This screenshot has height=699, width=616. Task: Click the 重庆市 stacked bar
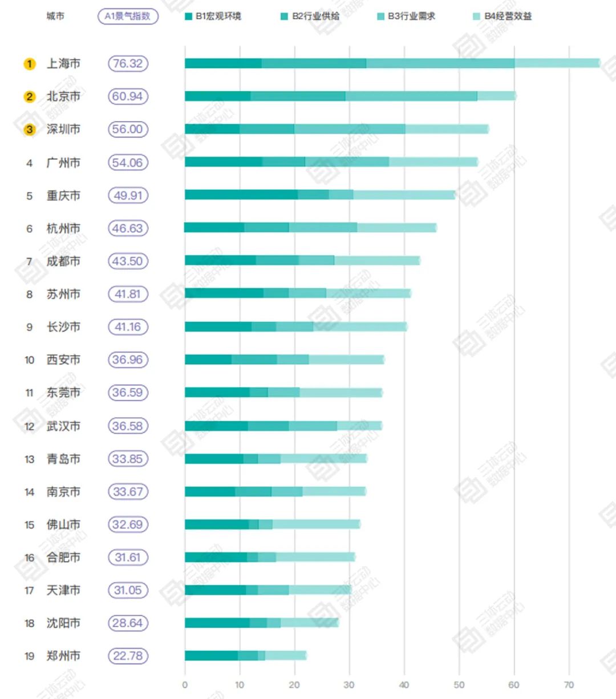click(x=320, y=195)
